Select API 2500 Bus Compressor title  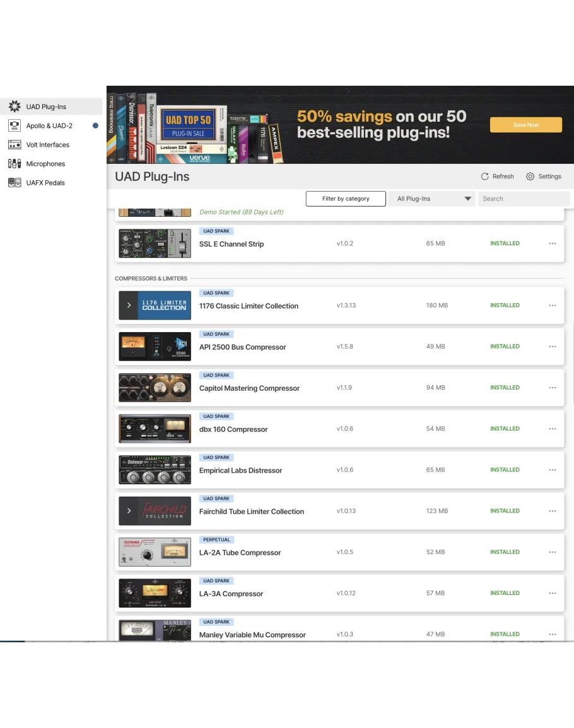[x=242, y=347]
